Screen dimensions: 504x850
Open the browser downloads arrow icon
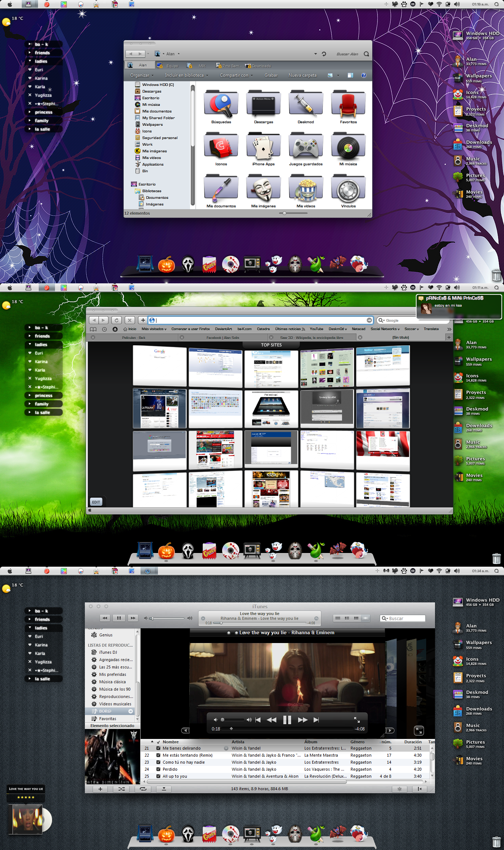[x=115, y=329]
